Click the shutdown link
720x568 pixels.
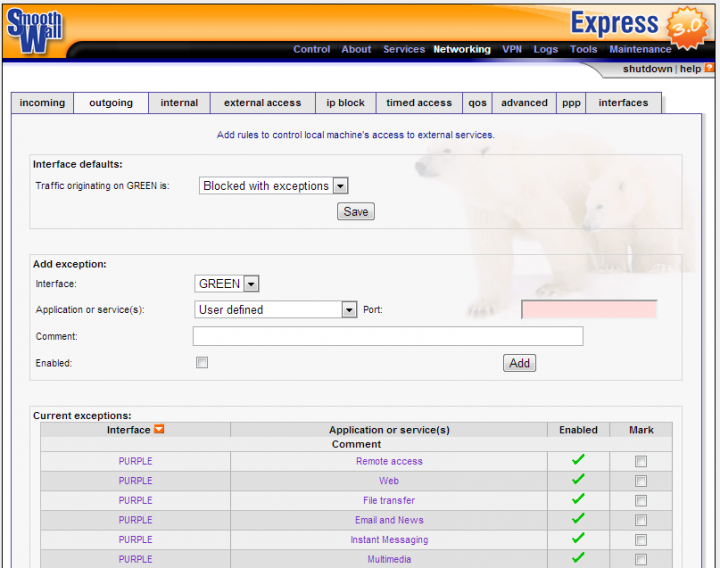(647, 69)
